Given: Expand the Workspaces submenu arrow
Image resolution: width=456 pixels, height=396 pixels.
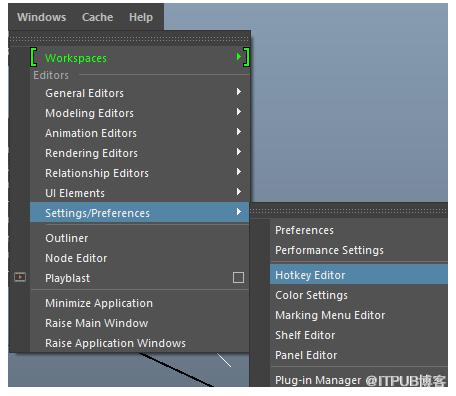Looking at the screenshot, I should (239, 57).
